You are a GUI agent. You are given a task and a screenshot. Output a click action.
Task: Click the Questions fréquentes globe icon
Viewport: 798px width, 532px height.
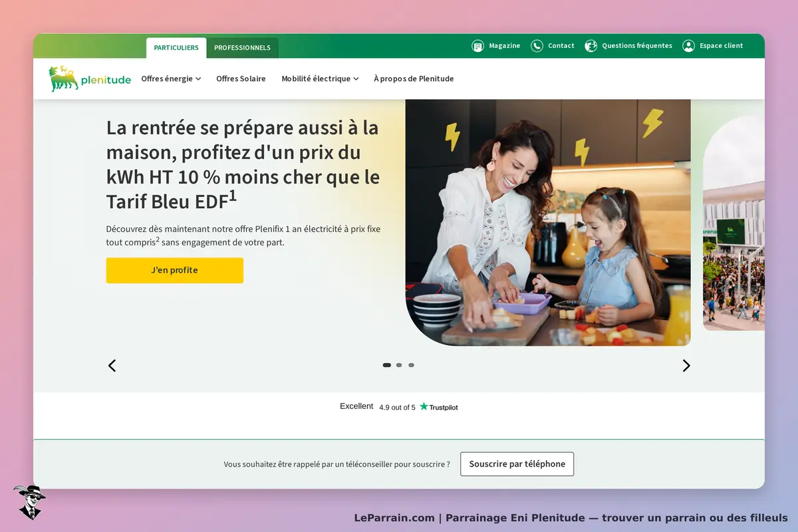tap(591, 46)
